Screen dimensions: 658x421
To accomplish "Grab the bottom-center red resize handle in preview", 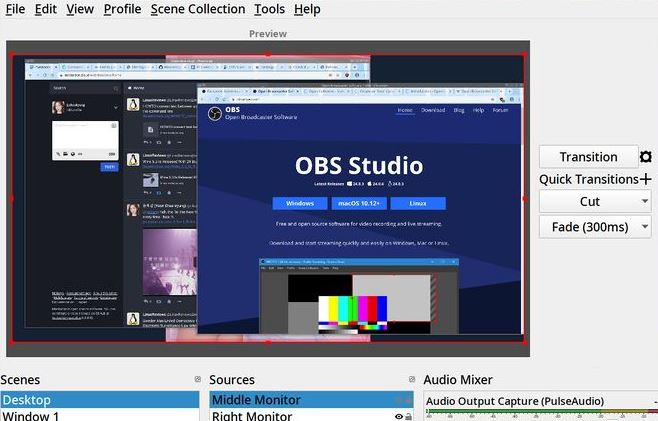I will (x=268, y=342).
